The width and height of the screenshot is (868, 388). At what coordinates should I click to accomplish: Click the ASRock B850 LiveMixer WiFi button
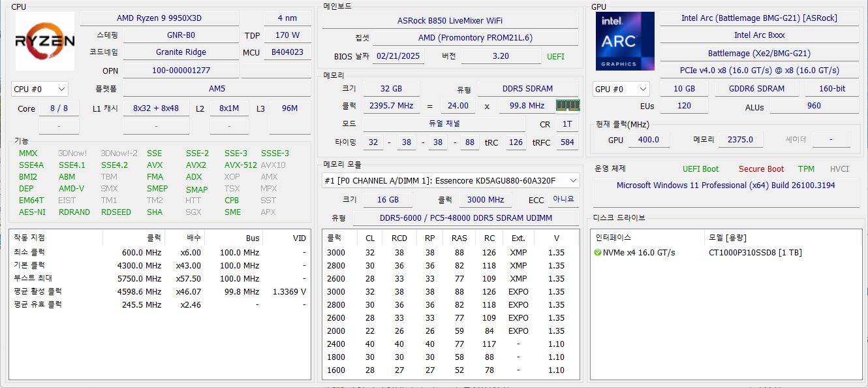point(450,21)
